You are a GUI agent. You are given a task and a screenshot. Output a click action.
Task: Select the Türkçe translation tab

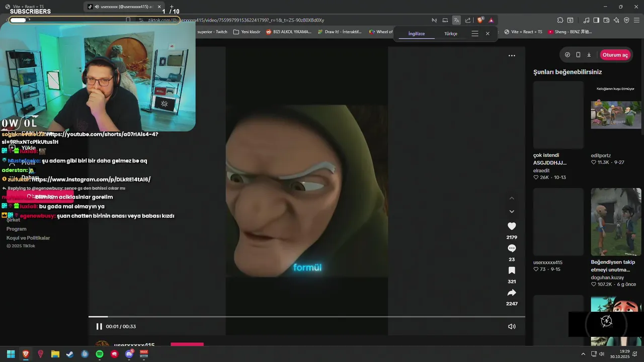point(451,34)
